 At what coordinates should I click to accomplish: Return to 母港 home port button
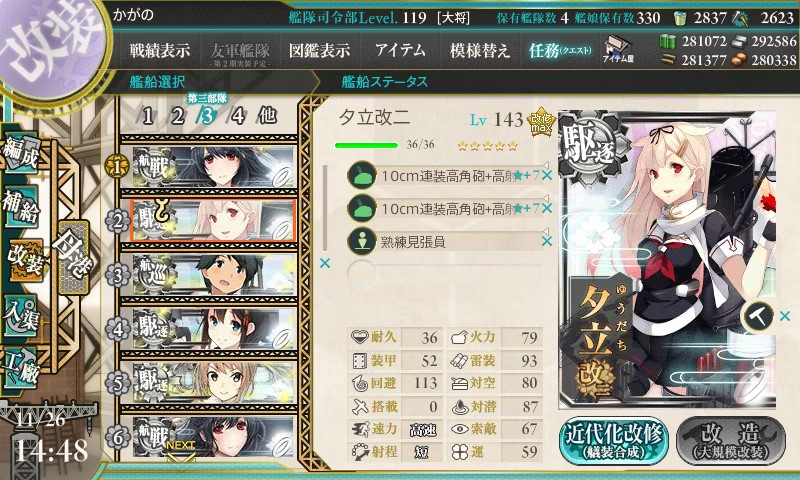click(x=74, y=258)
